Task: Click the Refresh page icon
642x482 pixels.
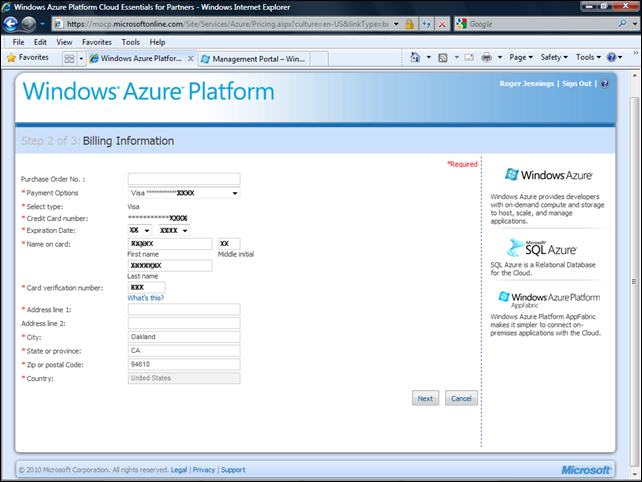Action: point(426,24)
